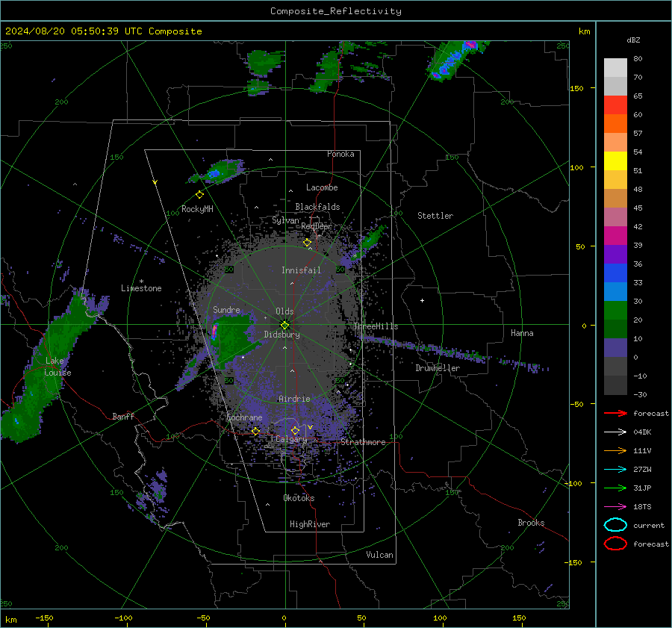Click the yellow diamond marker below Cochrane
The width and height of the screenshot is (672, 628).
pyautogui.click(x=256, y=431)
